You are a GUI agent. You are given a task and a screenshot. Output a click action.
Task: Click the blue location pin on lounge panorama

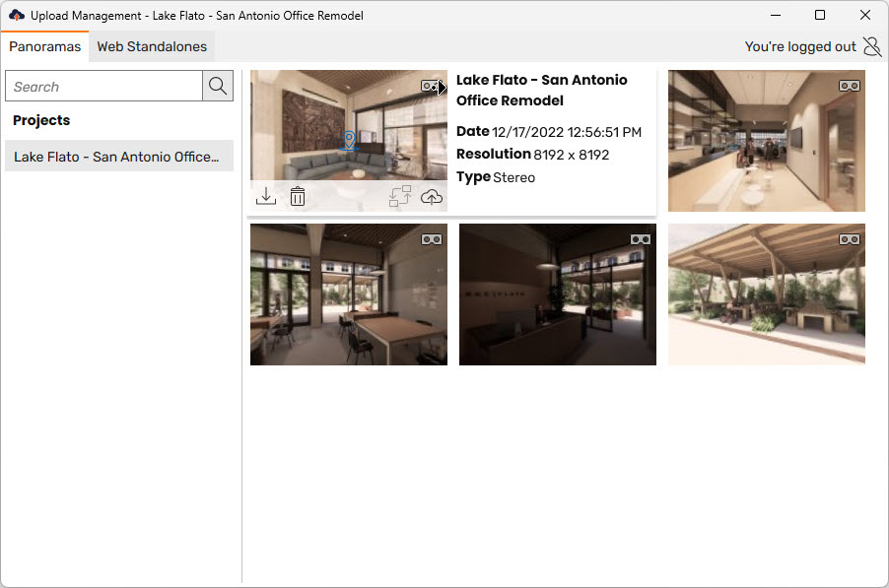(x=349, y=140)
